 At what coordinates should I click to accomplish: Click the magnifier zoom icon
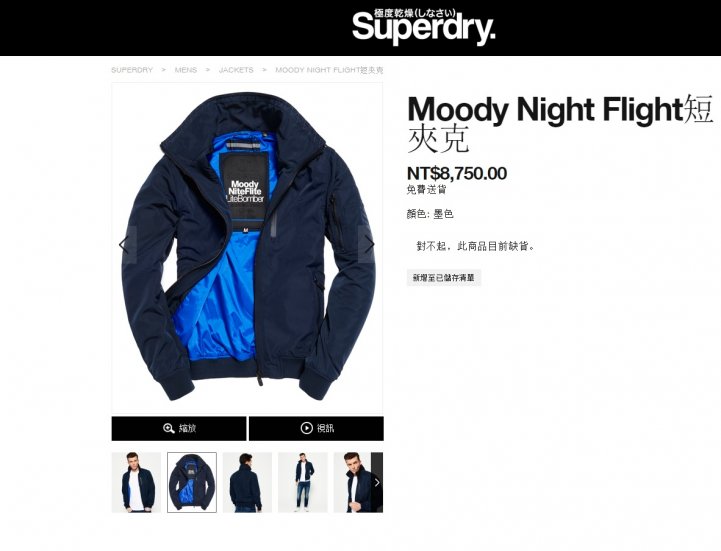pyautogui.click(x=169, y=428)
